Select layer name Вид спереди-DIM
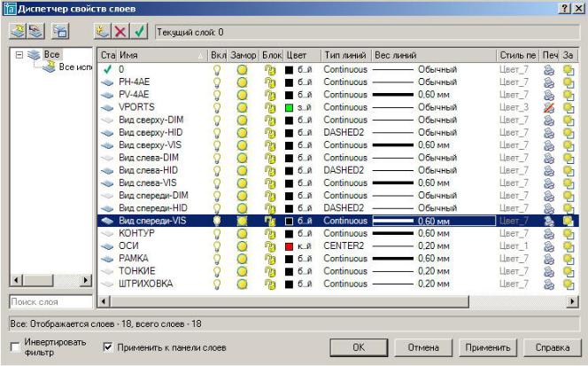The height and width of the screenshot is (366, 588). [x=153, y=196]
